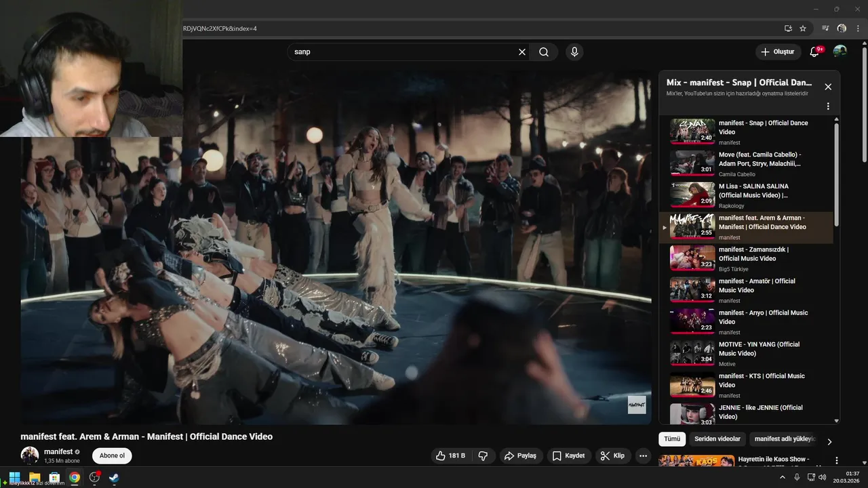Show more filter chips with right arrow
Screen dimensions: 868x488
(x=829, y=442)
